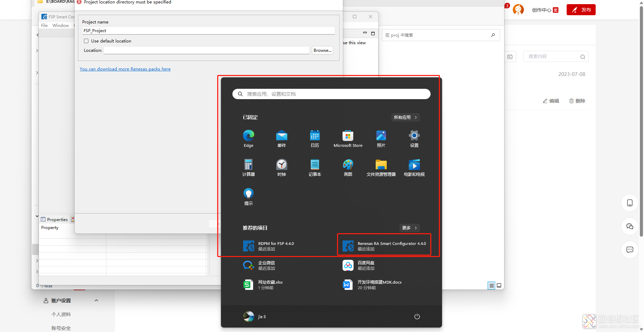Open the Clock (时钟) app

point(282,168)
